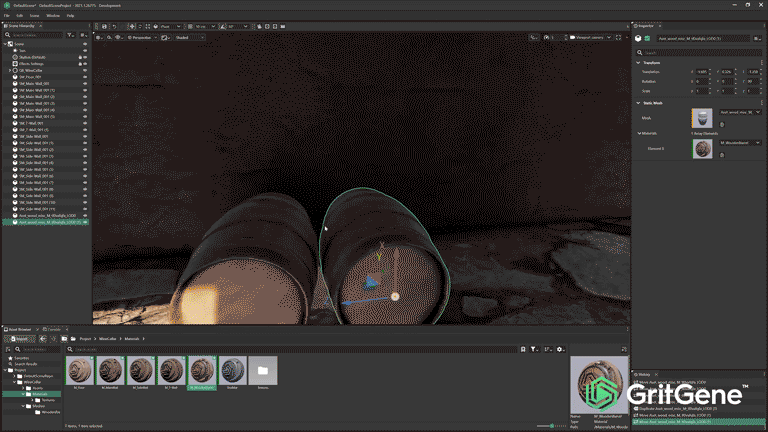Open the File menu
Image resolution: width=768 pixels, height=432 pixels.
[7, 16]
